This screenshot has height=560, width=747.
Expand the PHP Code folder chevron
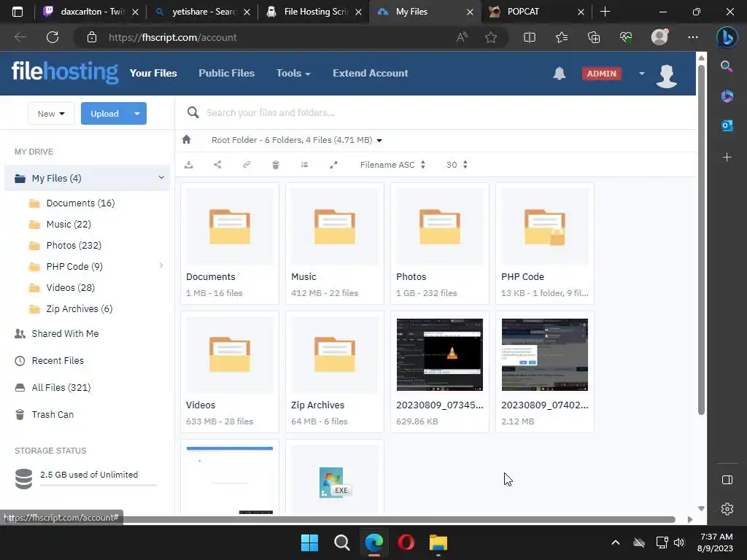[x=161, y=265]
